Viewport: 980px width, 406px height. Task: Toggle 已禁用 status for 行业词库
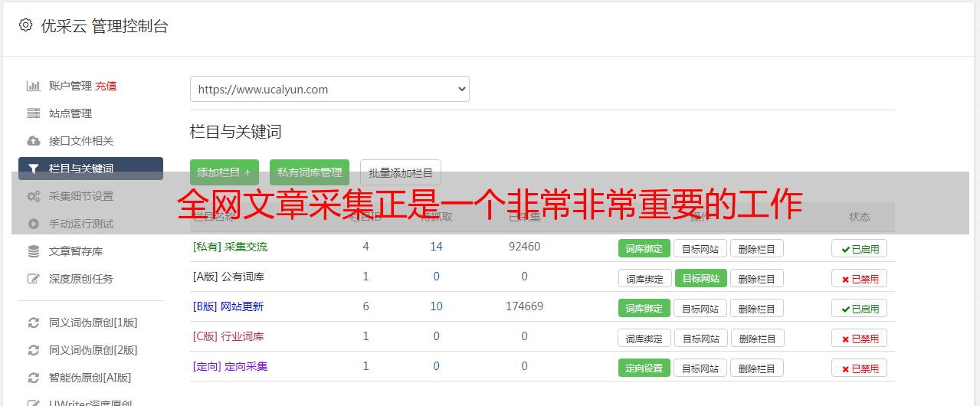click(x=860, y=338)
